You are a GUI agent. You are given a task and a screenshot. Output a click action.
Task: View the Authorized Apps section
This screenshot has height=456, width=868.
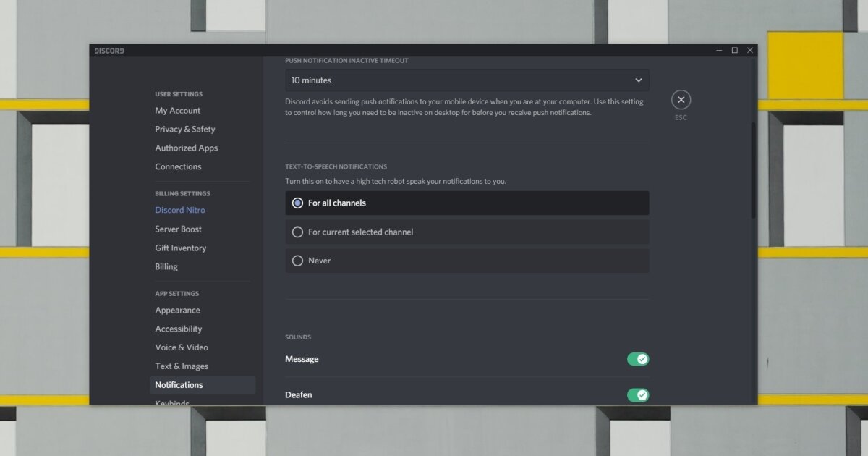click(x=187, y=148)
